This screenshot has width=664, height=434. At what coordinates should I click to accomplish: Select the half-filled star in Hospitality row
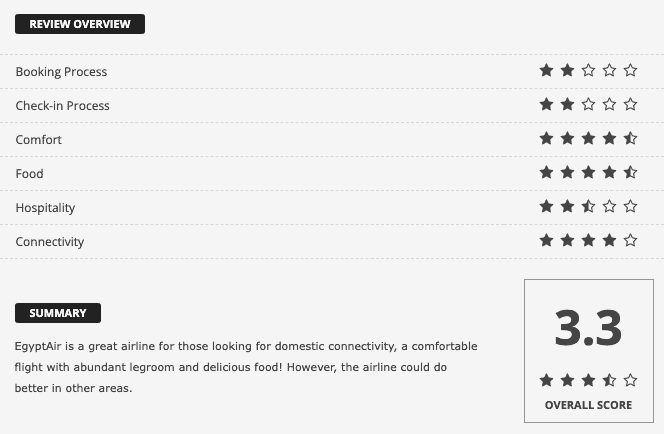click(588, 206)
